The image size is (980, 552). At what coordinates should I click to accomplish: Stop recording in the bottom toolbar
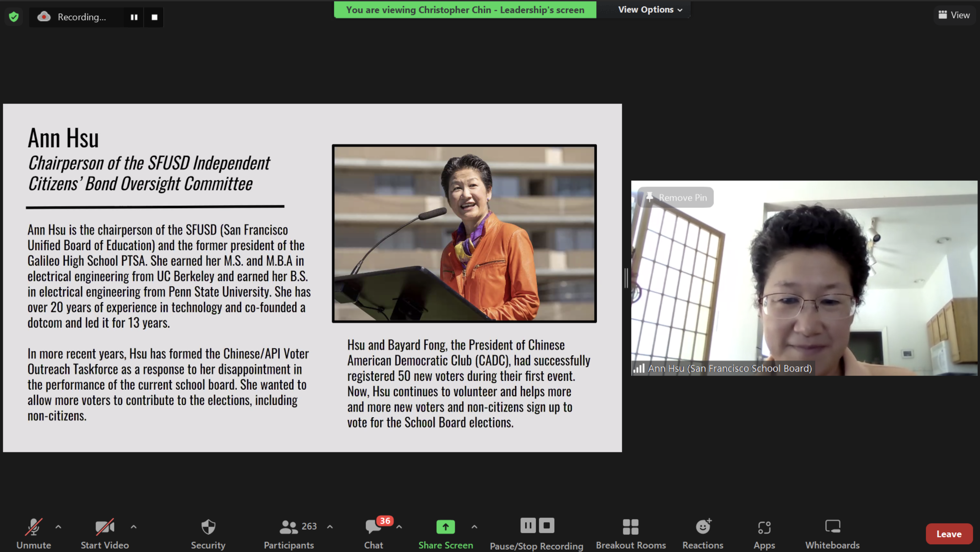tap(547, 525)
